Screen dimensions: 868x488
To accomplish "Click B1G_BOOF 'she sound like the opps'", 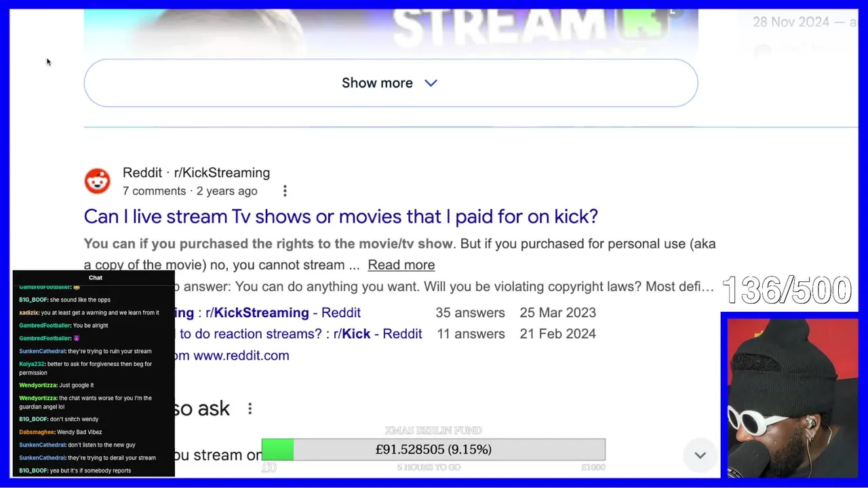I will (64, 300).
